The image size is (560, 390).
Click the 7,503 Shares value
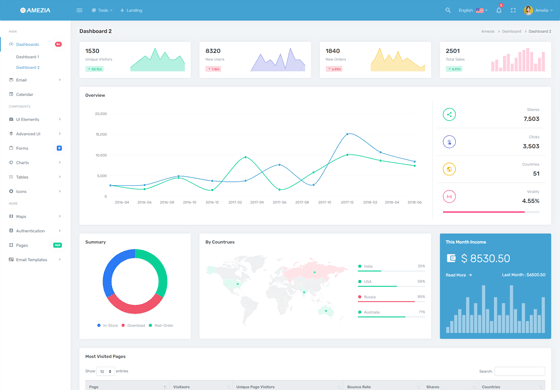(531, 119)
